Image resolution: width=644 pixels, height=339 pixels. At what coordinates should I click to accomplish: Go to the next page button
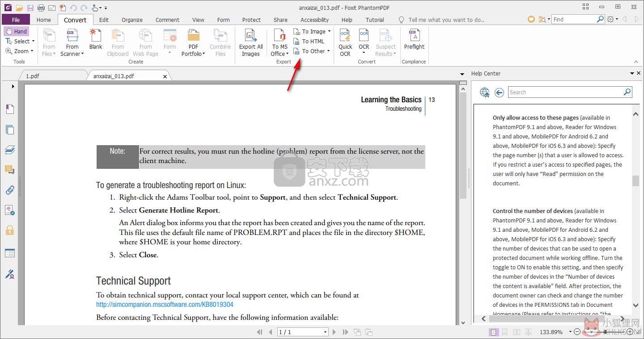335,332
